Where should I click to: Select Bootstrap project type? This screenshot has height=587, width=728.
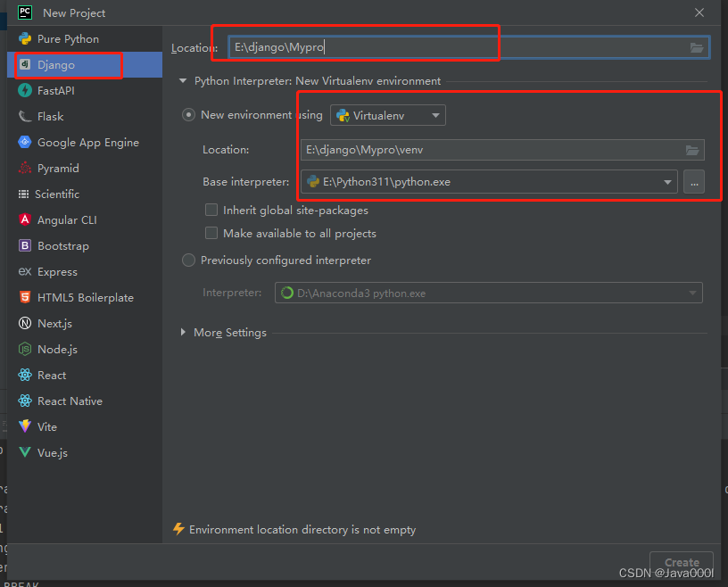click(85, 245)
